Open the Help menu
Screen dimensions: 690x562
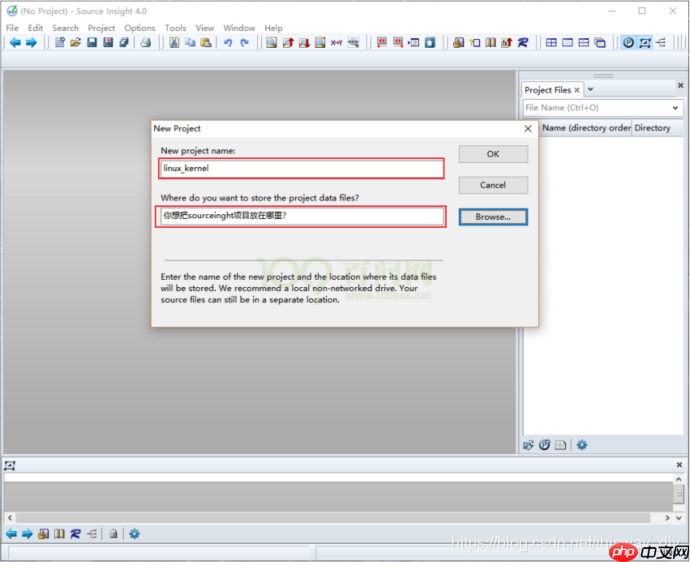(x=273, y=28)
